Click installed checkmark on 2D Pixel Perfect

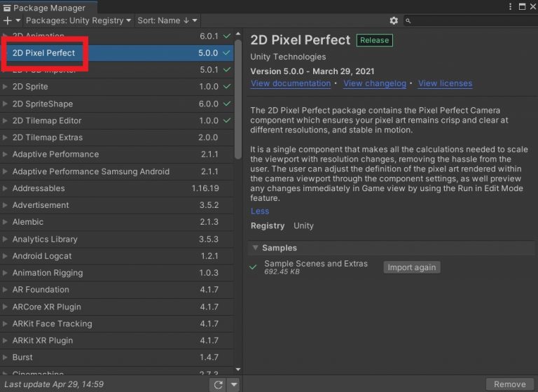(x=226, y=52)
